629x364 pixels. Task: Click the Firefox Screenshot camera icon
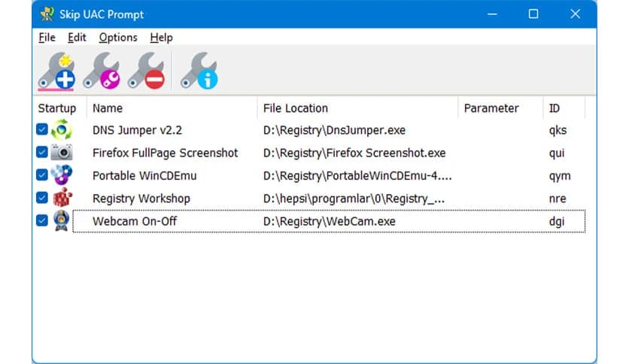tap(62, 153)
